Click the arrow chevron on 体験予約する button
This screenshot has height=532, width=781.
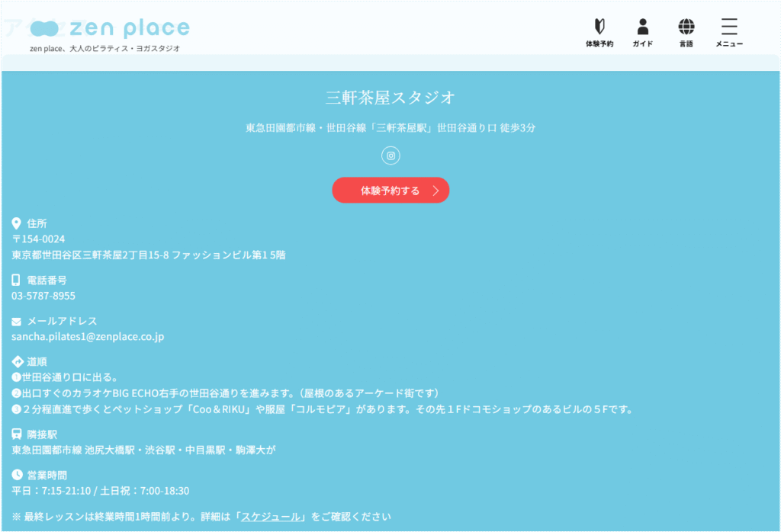(435, 191)
